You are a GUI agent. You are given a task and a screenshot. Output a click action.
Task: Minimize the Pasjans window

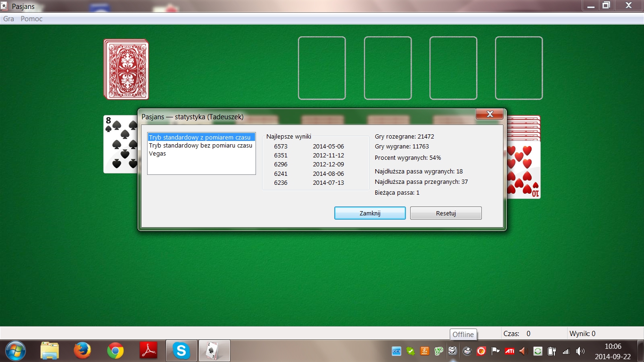tap(590, 6)
